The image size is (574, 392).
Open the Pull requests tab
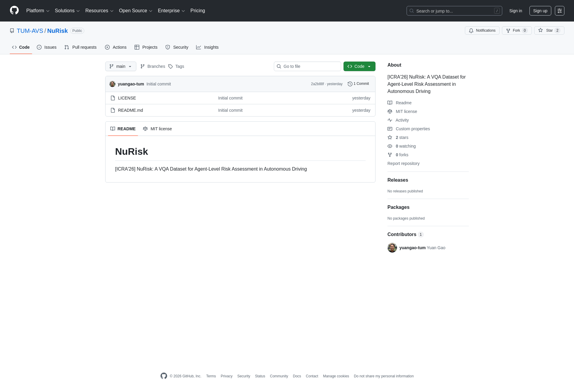click(80, 47)
